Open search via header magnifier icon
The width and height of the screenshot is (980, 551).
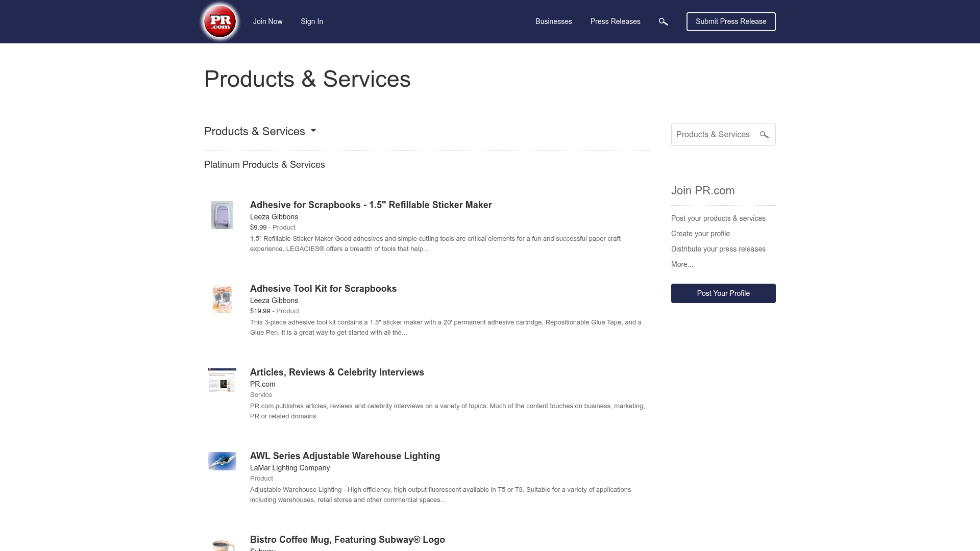coord(664,21)
